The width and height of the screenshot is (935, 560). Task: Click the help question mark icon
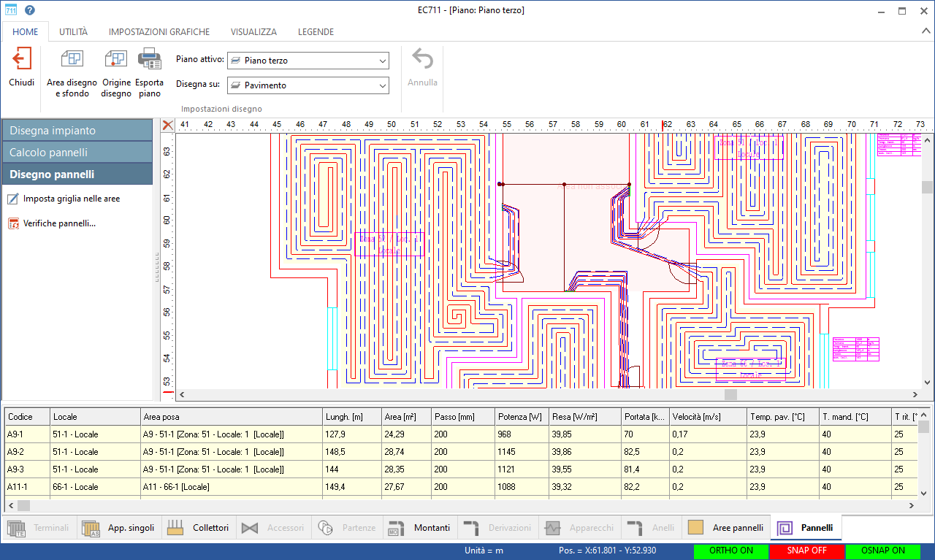(30, 10)
